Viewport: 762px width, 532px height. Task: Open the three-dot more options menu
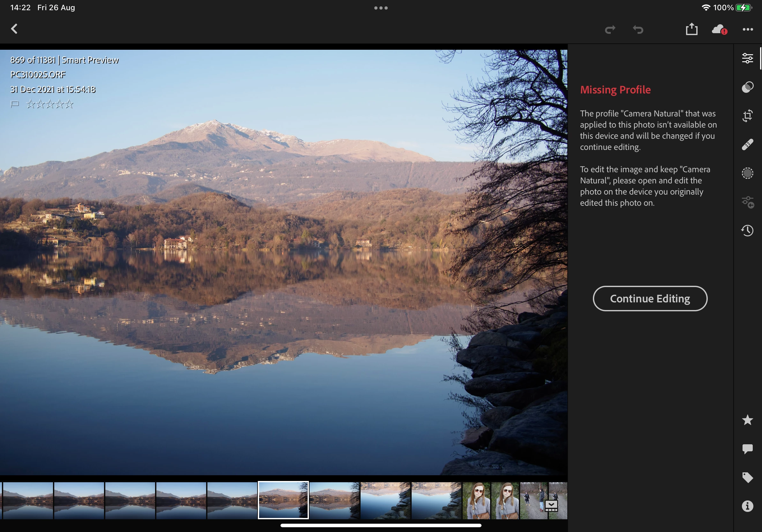[747, 30]
